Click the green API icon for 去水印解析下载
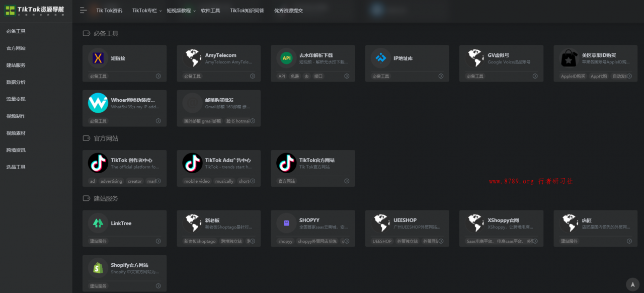Image resolution: width=644 pixels, height=293 pixels. [x=286, y=58]
